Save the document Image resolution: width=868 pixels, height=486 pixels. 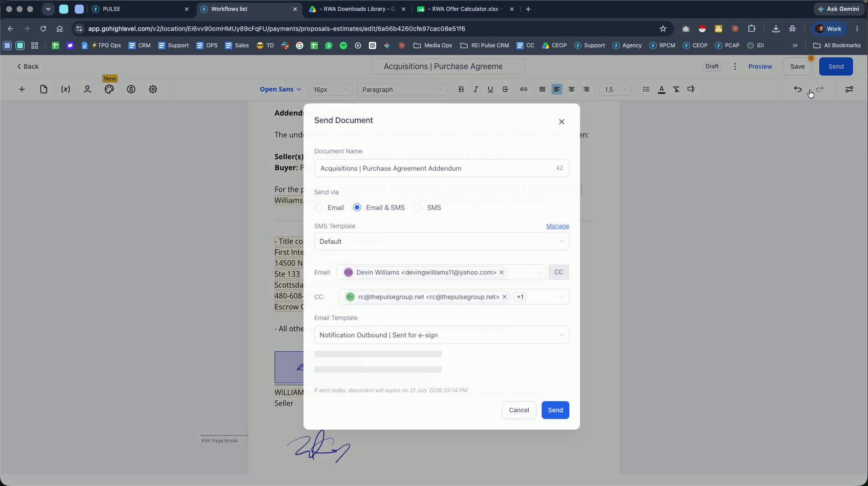coord(797,66)
